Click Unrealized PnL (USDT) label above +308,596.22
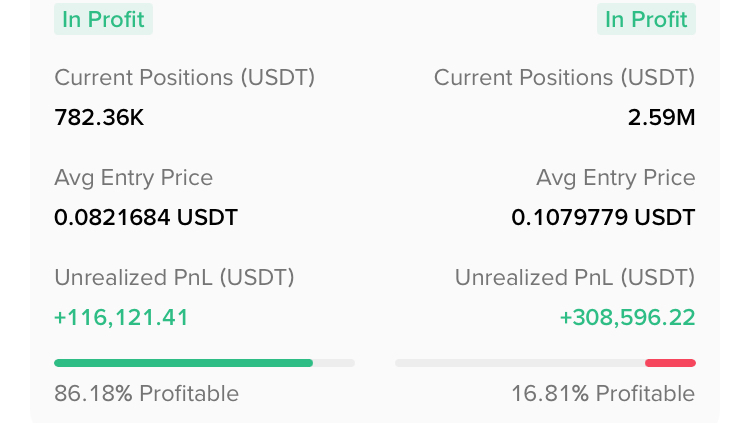Screen dimensions: 750x423 point(575,277)
